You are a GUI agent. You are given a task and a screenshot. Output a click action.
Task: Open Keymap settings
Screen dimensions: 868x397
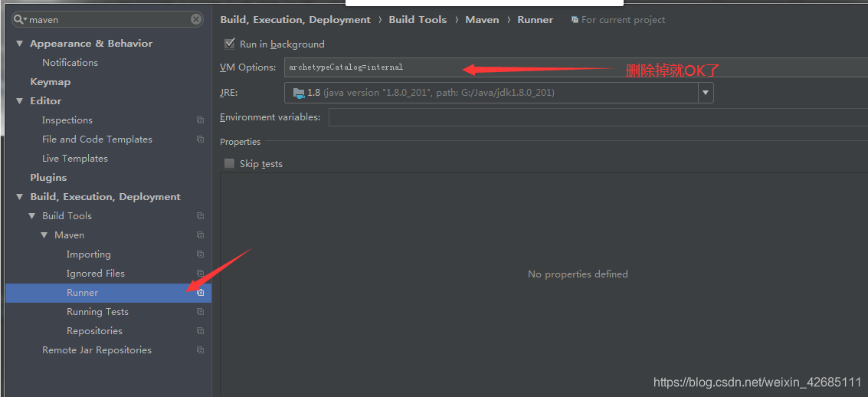click(51, 81)
